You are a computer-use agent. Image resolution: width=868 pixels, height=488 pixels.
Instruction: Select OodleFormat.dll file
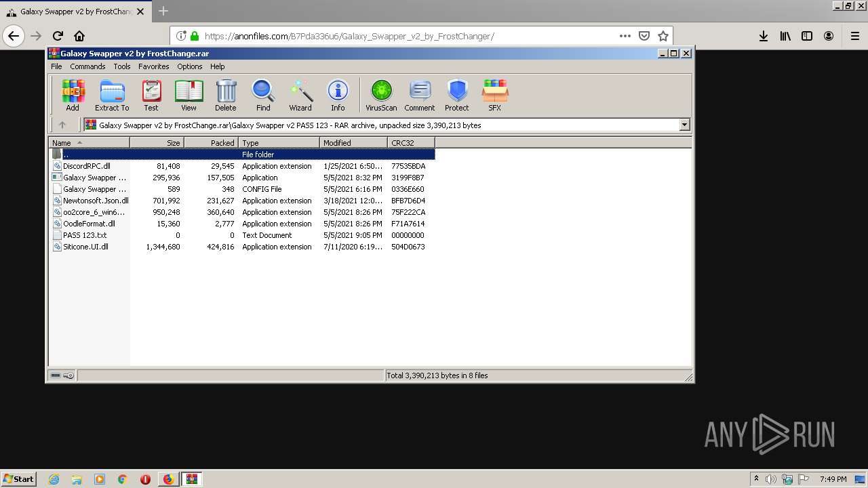(x=242, y=224)
